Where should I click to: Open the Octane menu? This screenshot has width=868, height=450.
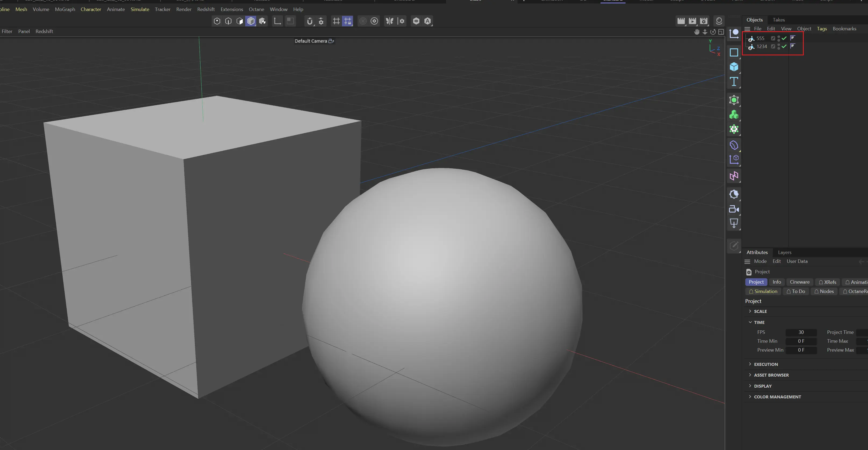tap(256, 9)
